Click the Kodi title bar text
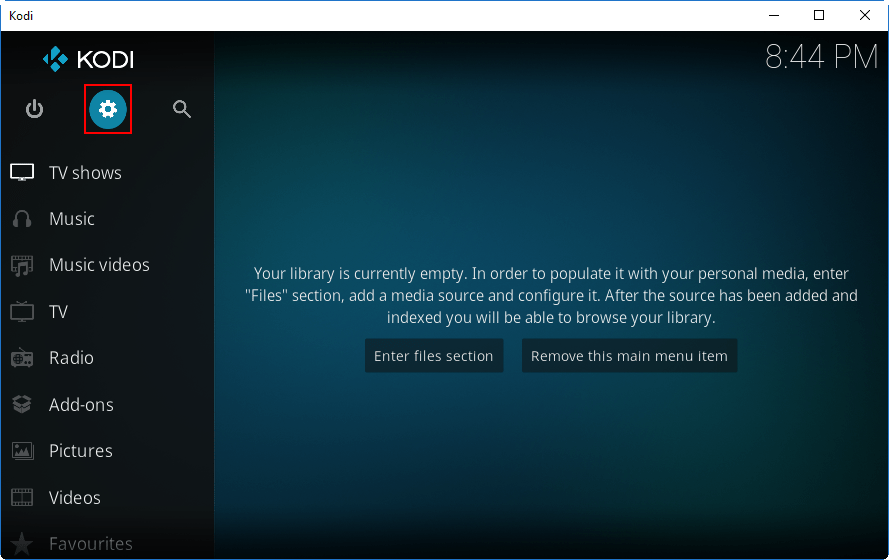 pos(21,16)
